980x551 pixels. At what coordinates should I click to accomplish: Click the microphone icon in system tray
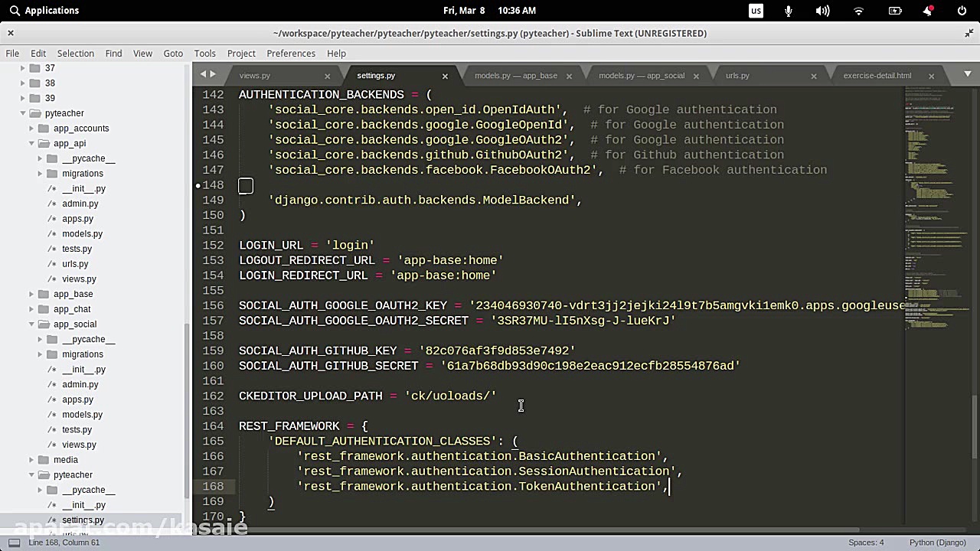[x=789, y=11]
